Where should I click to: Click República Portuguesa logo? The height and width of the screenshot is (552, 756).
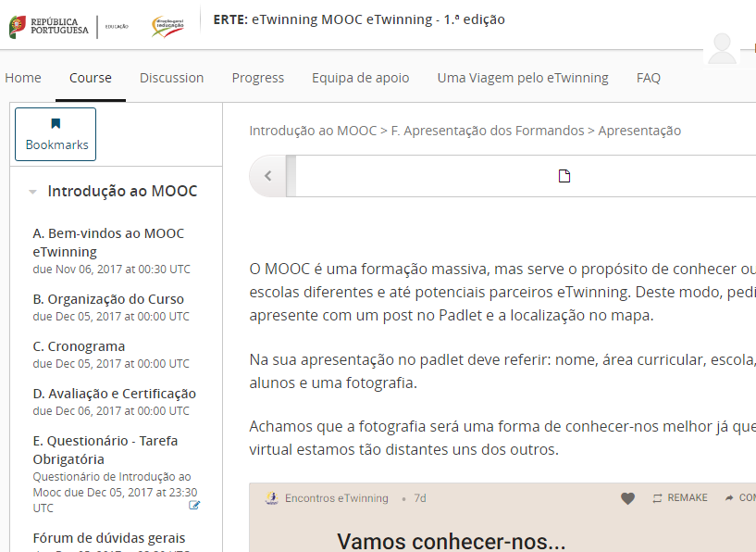click(49, 27)
